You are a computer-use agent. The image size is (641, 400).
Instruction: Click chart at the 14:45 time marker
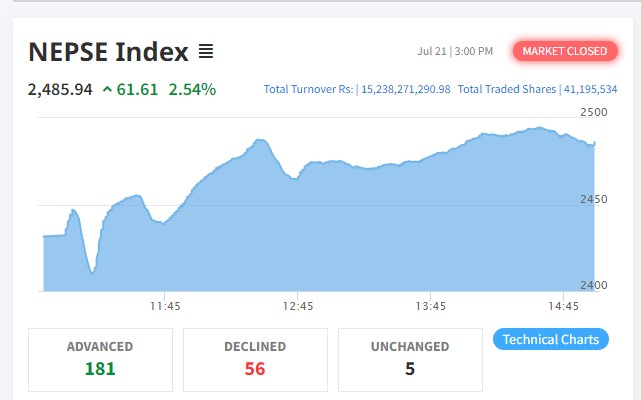click(563, 306)
